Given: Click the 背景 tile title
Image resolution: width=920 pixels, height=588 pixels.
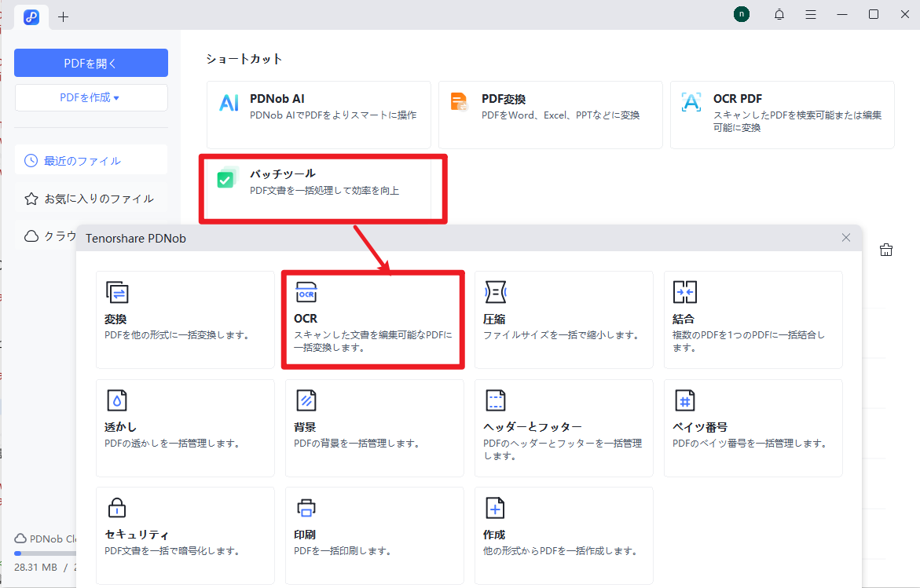Looking at the screenshot, I should tap(305, 427).
